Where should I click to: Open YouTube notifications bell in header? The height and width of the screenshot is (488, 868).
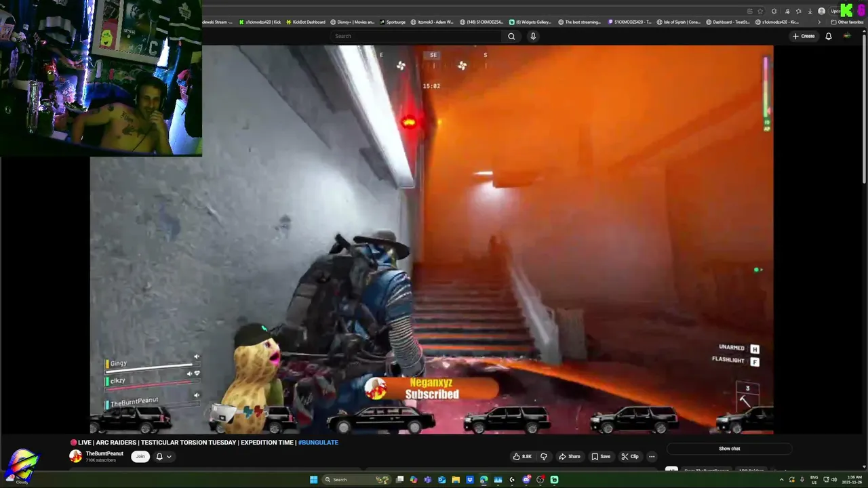pos(828,36)
